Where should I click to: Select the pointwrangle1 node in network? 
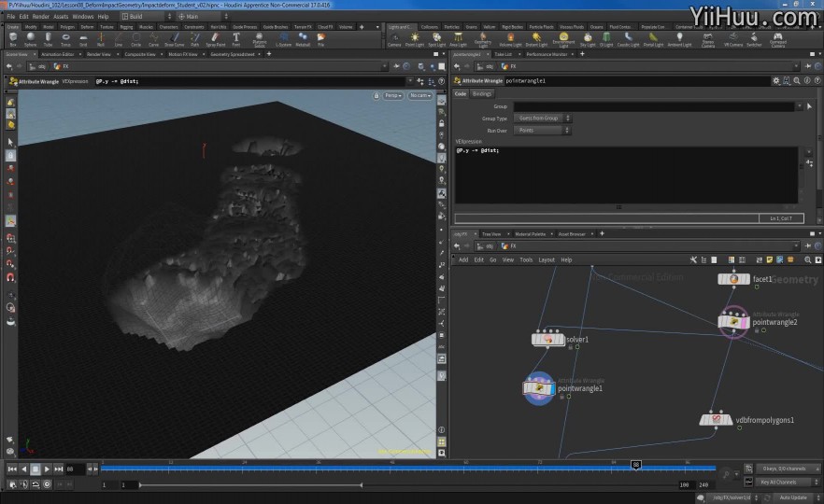pyautogui.click(x=539, y=388)
